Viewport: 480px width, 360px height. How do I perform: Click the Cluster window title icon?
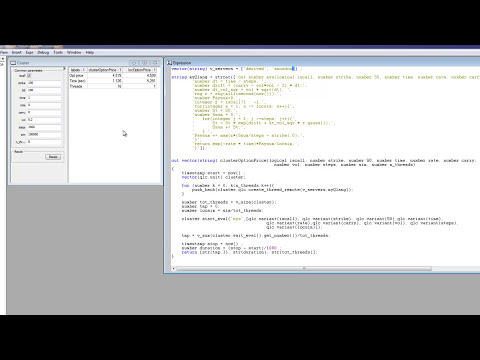pyautogui.click(x=13, y=63)
